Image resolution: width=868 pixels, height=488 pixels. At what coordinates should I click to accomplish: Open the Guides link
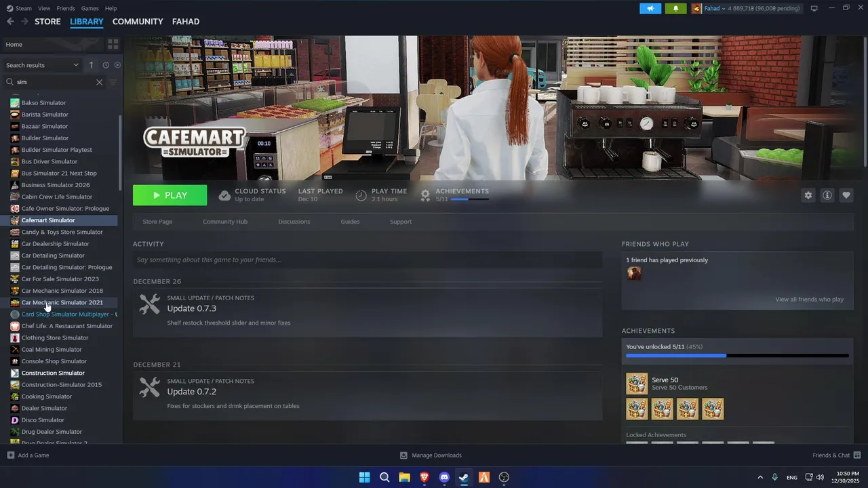pyautogui.click(x=350, y=222)
